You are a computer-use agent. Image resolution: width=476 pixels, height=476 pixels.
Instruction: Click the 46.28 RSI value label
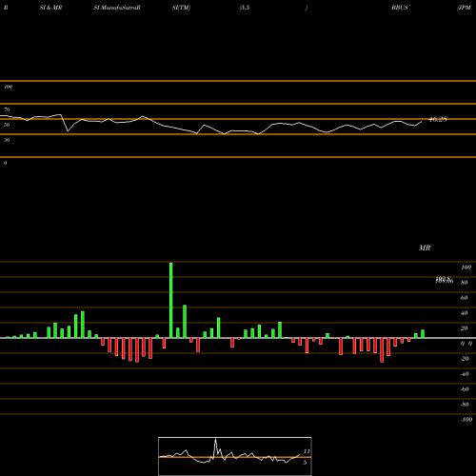(x=438, y=119)
